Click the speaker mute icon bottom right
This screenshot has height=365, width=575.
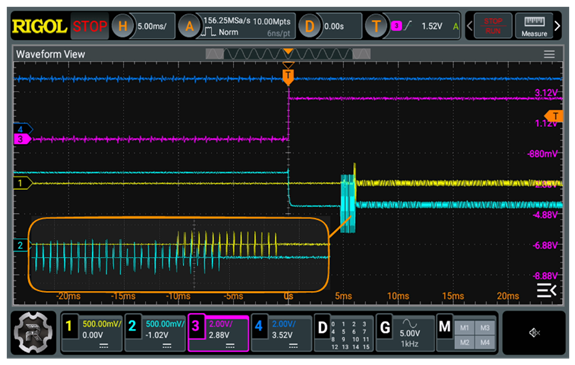click(x=534, y=333)
